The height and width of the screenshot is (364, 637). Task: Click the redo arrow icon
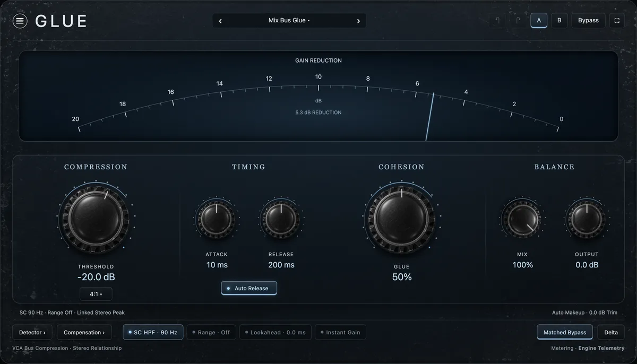[x=518, y=21]
